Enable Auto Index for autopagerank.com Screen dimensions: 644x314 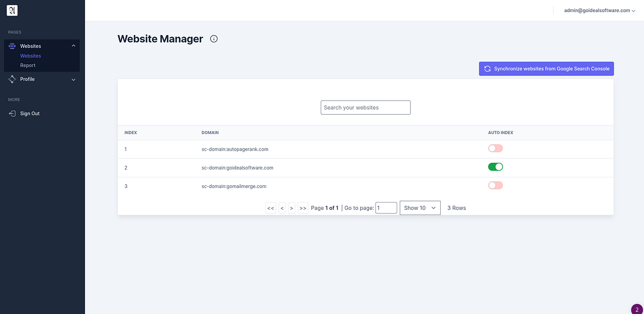coord(495,148)
